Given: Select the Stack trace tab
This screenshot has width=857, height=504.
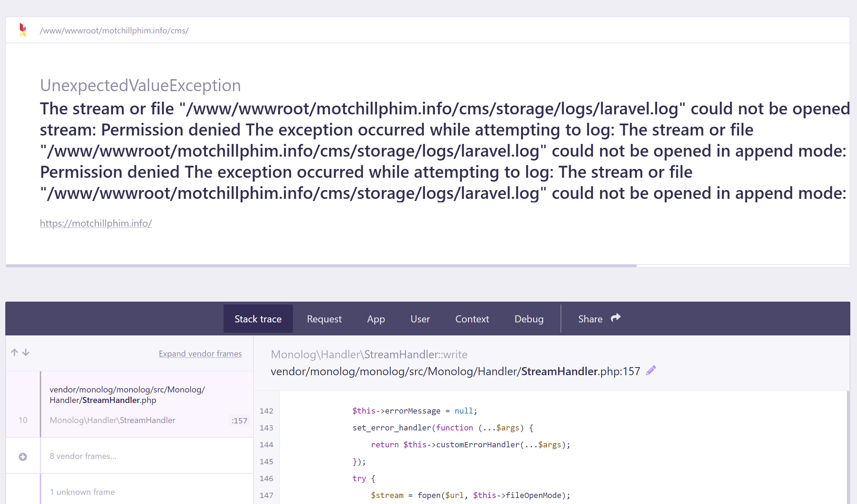Looking at the screenshot, I should pos(258,319).
